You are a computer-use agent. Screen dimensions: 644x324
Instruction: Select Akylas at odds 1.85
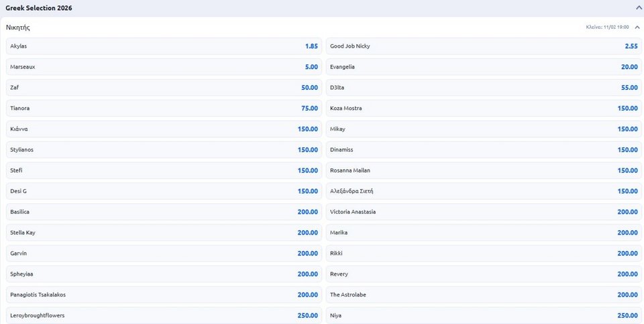[x=164, y=46]
